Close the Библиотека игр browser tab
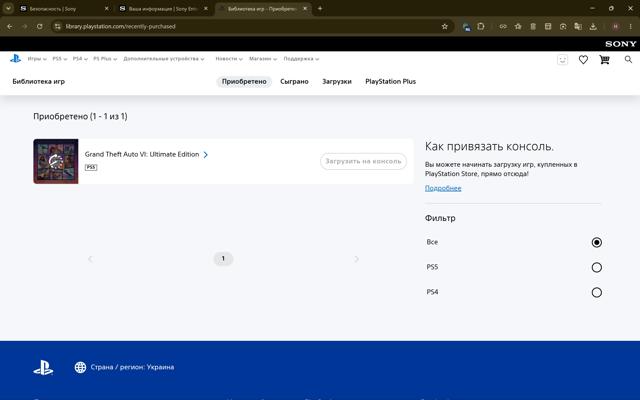Image resolution: width=640 pixels, height=400 pixels. tap(305, 8)
